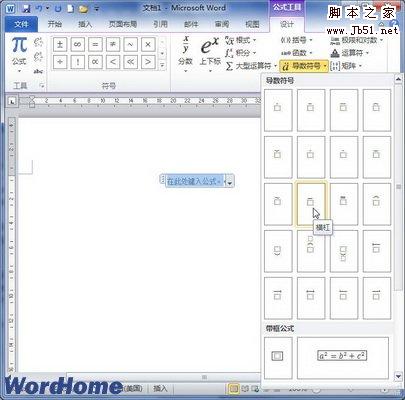Open the 极限和对数 limit and log dropdown
This screenshot has height=400, width=405.
coord(357,41)
